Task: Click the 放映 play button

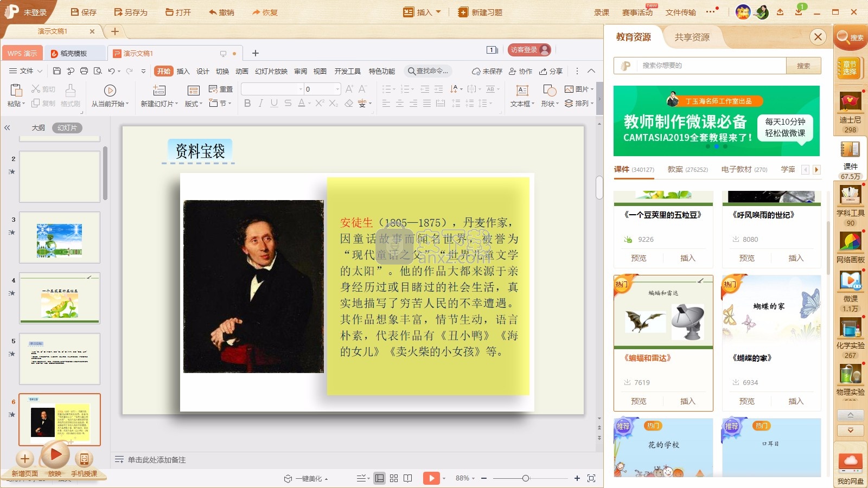Action: (55, 454)
